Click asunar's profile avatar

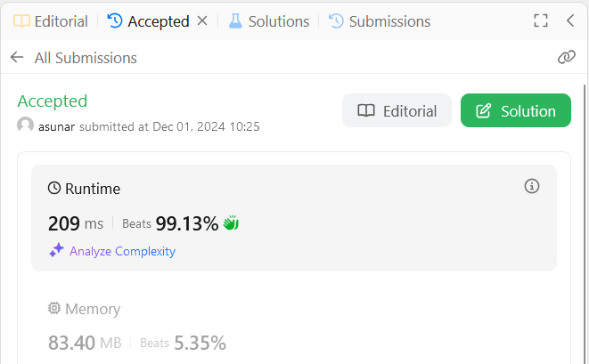pos(26,125)
